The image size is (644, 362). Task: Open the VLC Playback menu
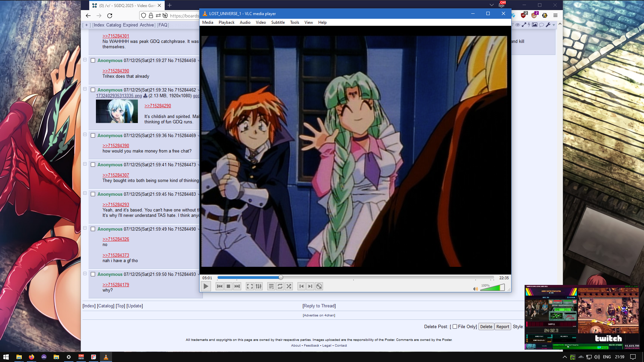click(226, 22)
